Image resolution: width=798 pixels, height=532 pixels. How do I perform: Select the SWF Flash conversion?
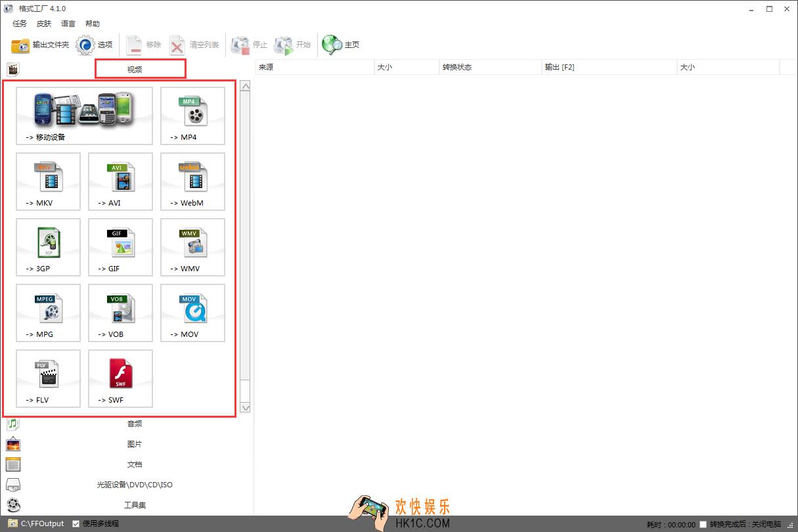[x=120, y=378]
